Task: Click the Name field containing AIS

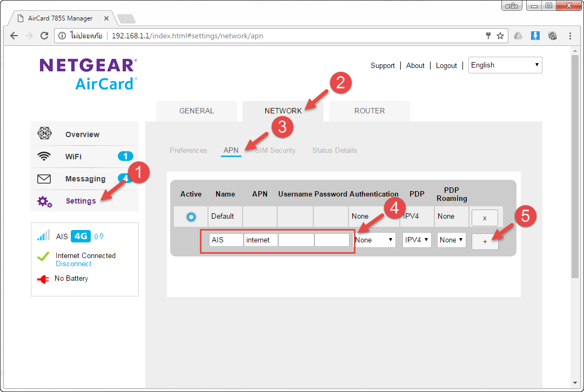Action: pos(226,240)
